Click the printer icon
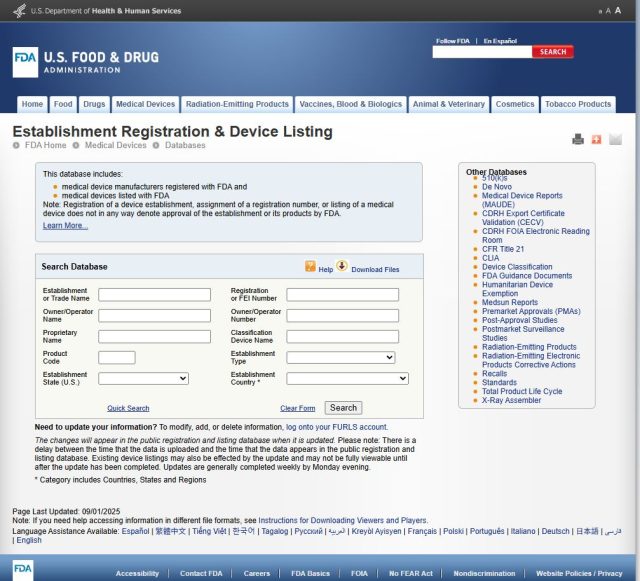The image size is (640, 581). click(578, 139)
